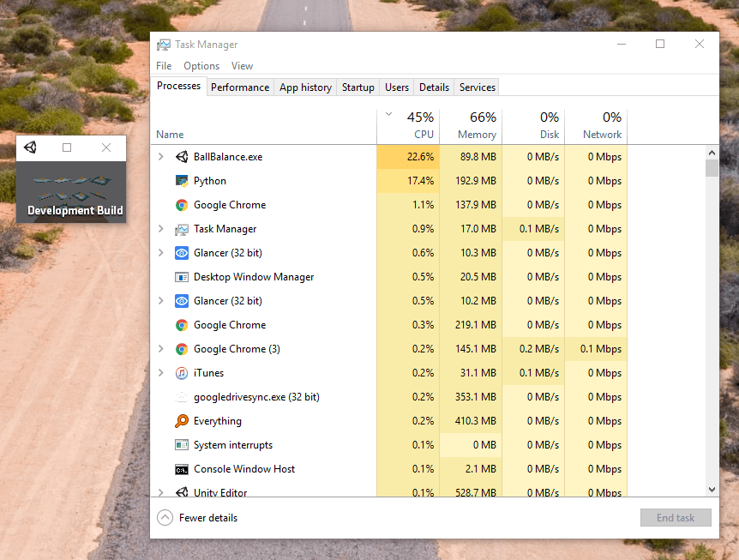The image size is (739, 560).
Task: Click the System interrupts icon
Action: (x=182, y=445)
